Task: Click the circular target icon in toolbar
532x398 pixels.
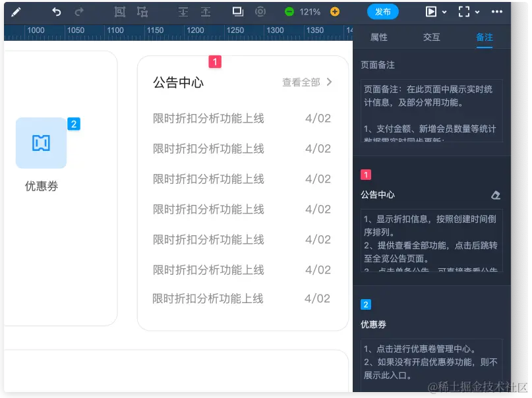Action: pos(260,12)
